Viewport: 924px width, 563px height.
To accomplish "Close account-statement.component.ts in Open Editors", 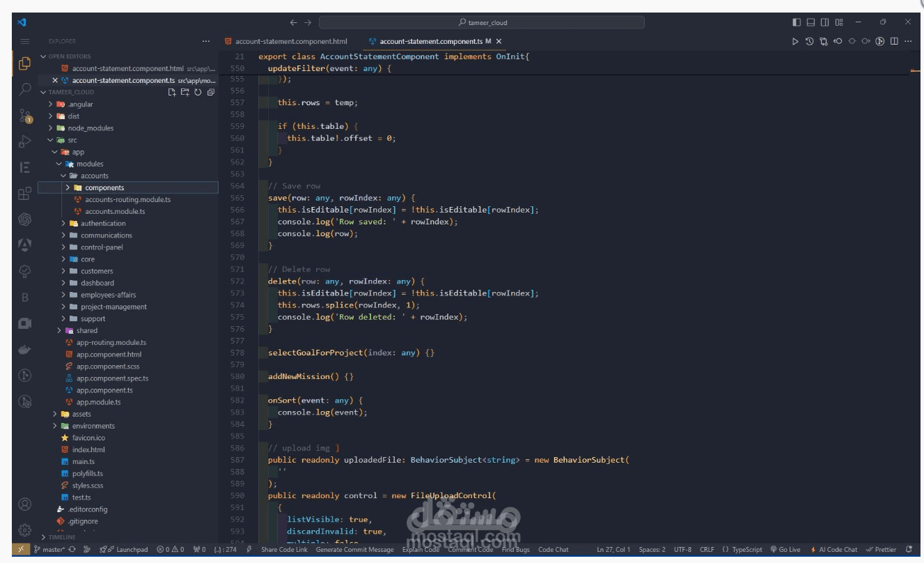I will 55,81.
